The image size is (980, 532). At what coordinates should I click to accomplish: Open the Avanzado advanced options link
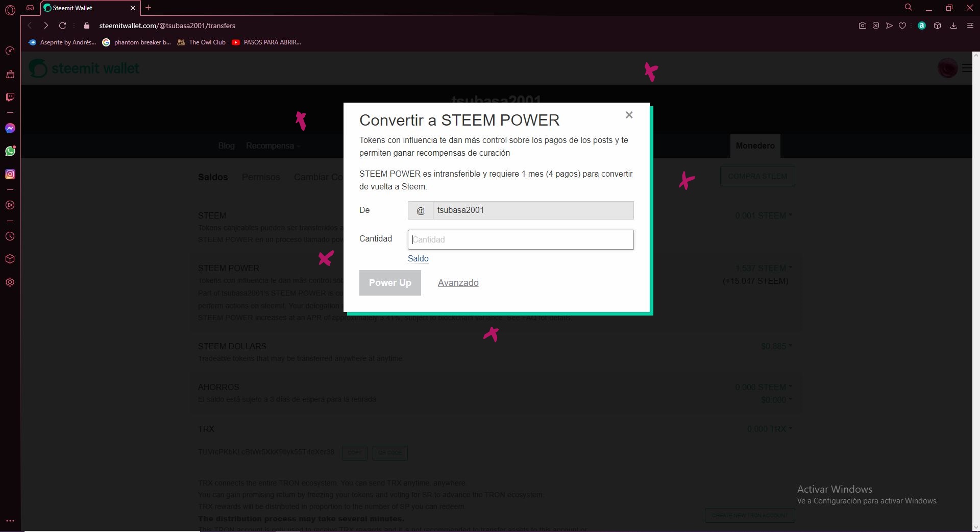click(458, 283)
